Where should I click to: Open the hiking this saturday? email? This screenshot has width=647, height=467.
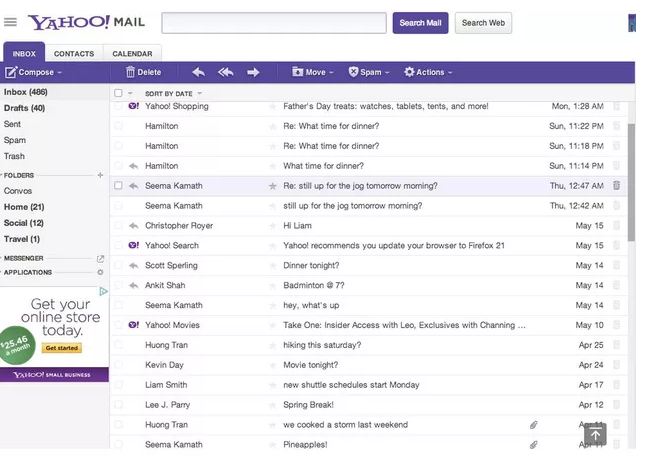[368, 345]
